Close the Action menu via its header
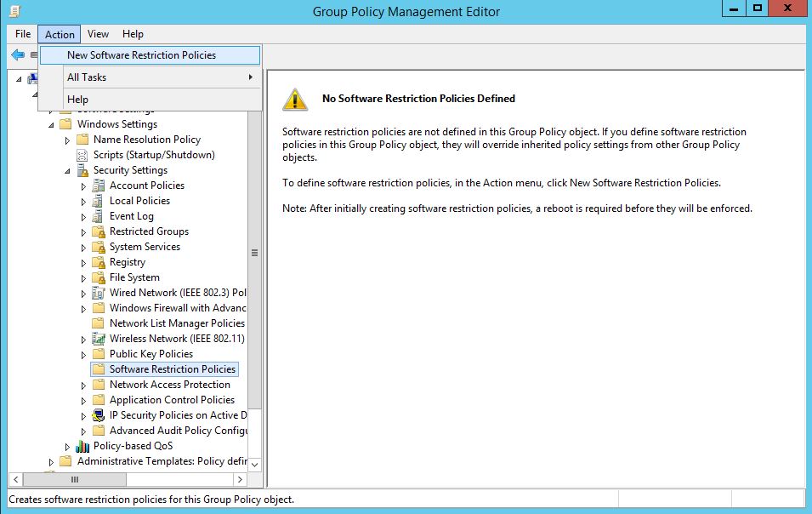Image resolution: width=812 pixels, height=514 pixels. coord(59,34)
